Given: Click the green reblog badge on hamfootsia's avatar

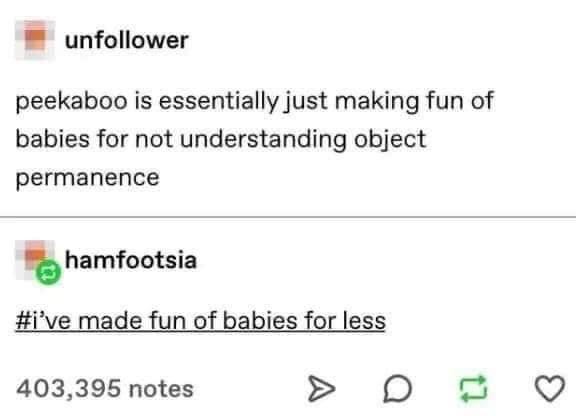Looking at the screenshot, I should [48, 273].
